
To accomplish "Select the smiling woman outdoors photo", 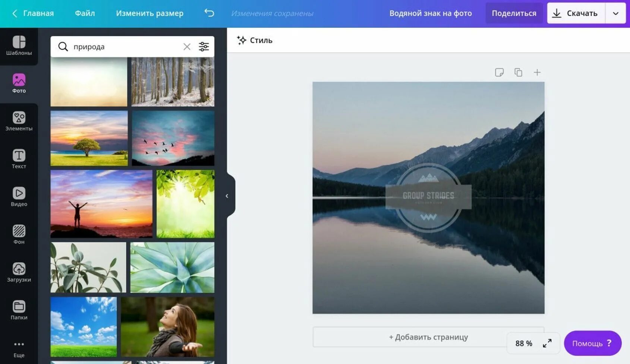I will pyautogui.click(x=167, y=327).
